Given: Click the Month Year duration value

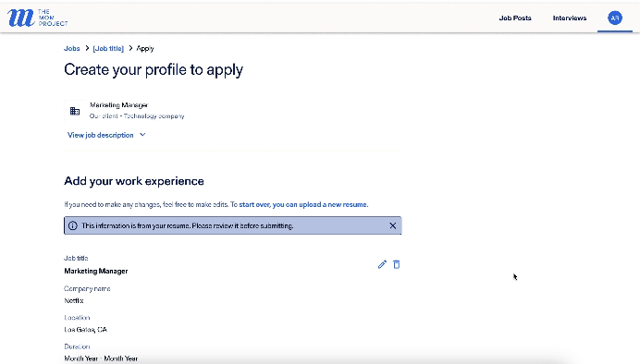Looking at the screenshot, I should point(101,358).
